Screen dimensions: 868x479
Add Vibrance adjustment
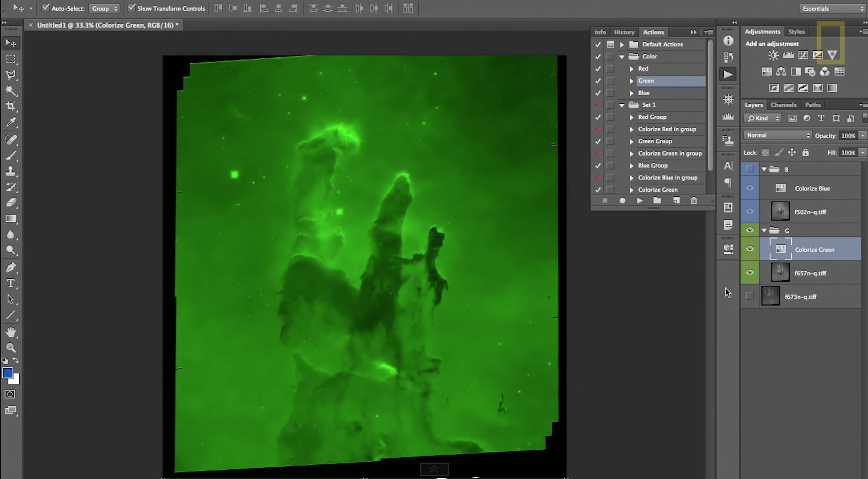[832, 55]
